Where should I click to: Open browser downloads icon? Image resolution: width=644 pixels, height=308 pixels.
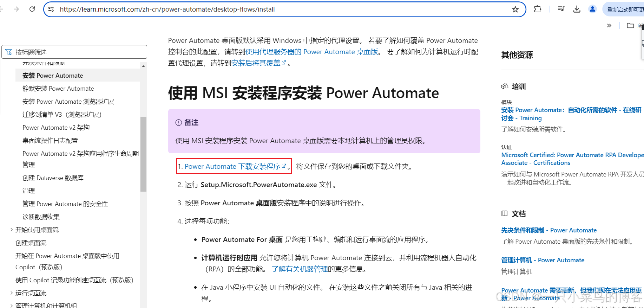pyautogui.click(x=577, y=9)
